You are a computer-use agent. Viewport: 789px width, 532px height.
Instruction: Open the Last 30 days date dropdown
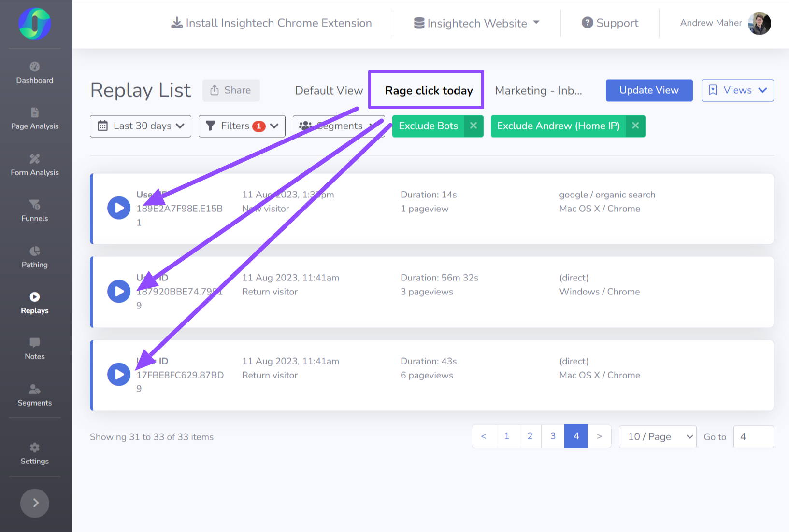[141, 126]
